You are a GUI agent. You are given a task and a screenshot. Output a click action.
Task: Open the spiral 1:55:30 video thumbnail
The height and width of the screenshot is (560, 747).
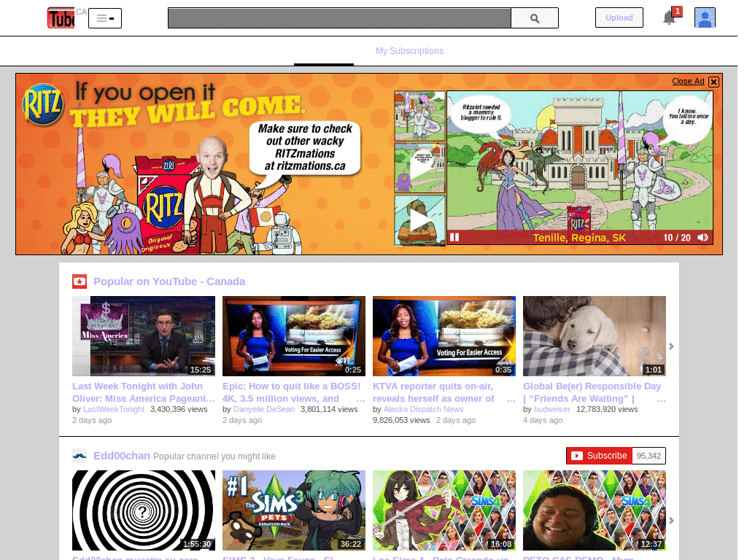coord(144,510)
